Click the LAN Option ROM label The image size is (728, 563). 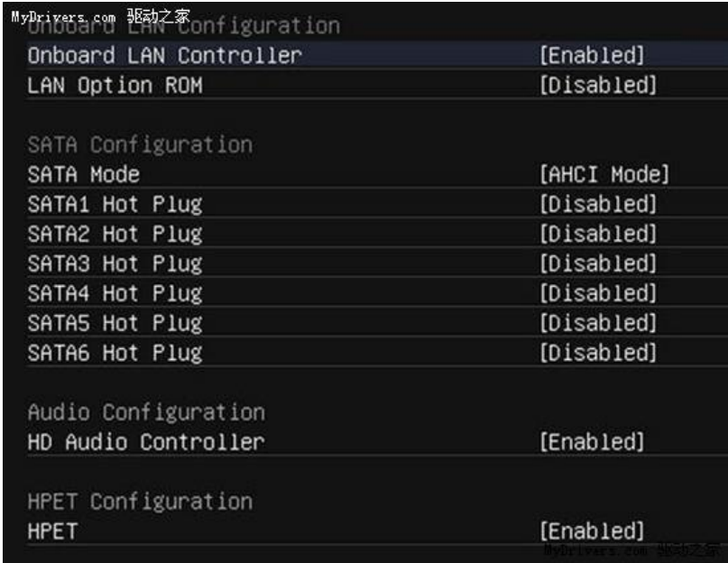[115, 86]
